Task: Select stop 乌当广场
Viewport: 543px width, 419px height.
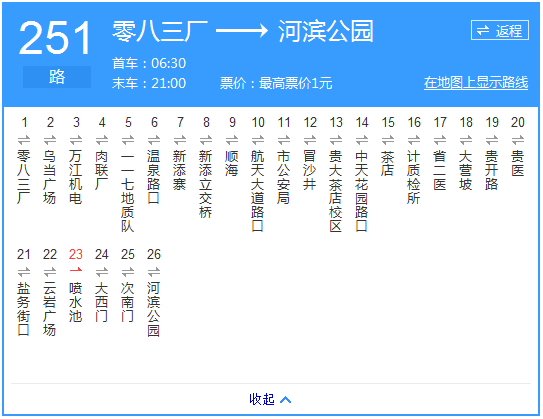Action: [50, 177]
